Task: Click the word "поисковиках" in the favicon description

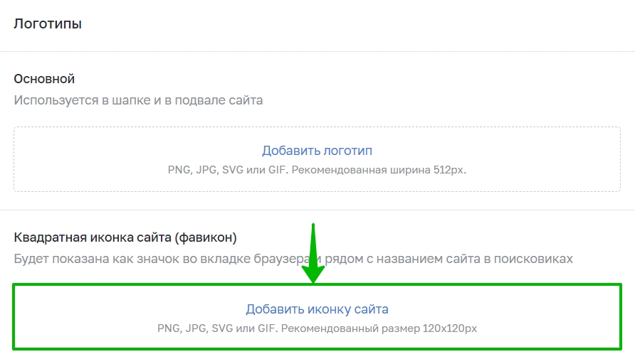Action: click(533, 259)
